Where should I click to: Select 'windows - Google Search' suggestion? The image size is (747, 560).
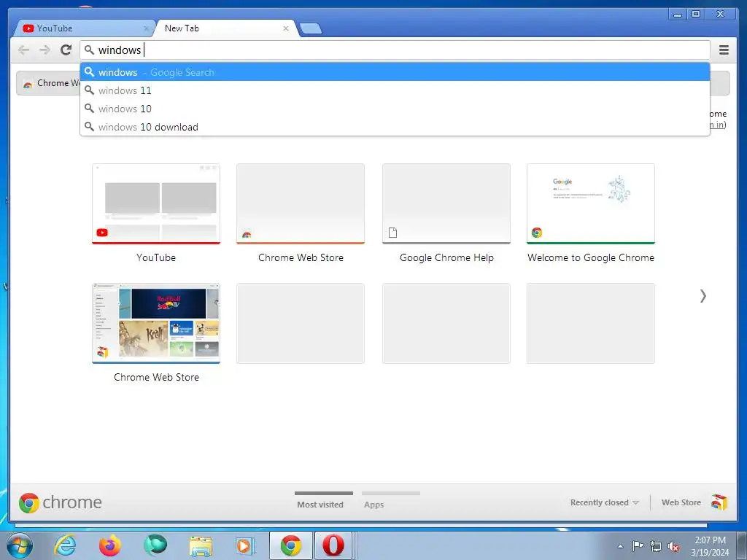point(395,72)
